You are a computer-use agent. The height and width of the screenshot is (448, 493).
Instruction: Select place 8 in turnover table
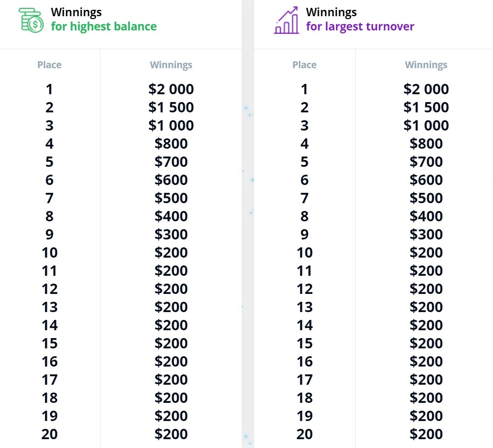[304, 216]
